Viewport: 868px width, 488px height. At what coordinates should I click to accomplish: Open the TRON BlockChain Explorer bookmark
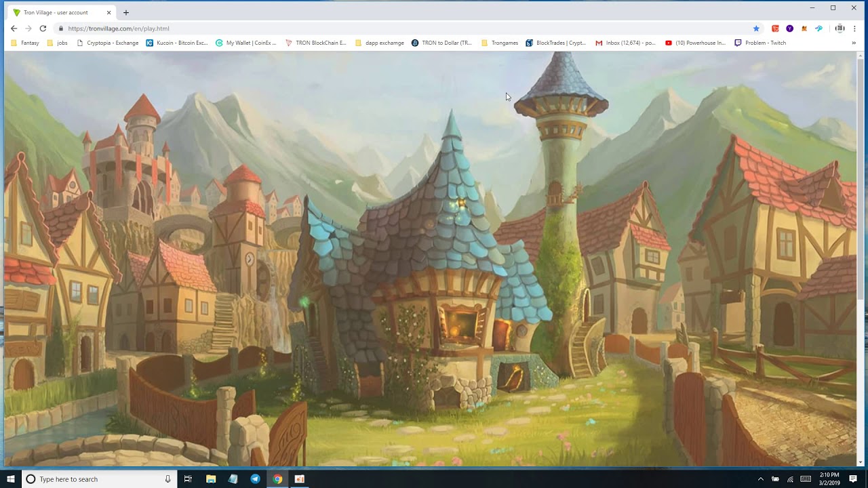point(315,43)
